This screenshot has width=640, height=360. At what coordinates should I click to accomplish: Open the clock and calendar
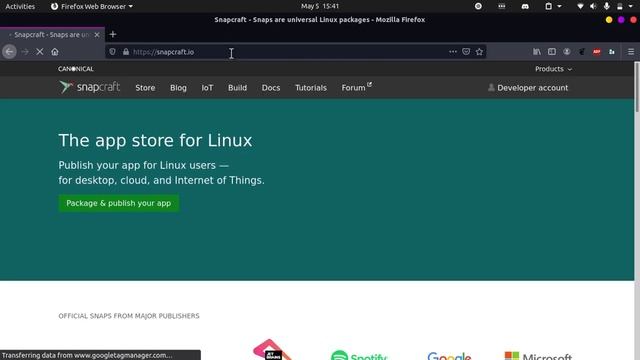coord(320,6)
